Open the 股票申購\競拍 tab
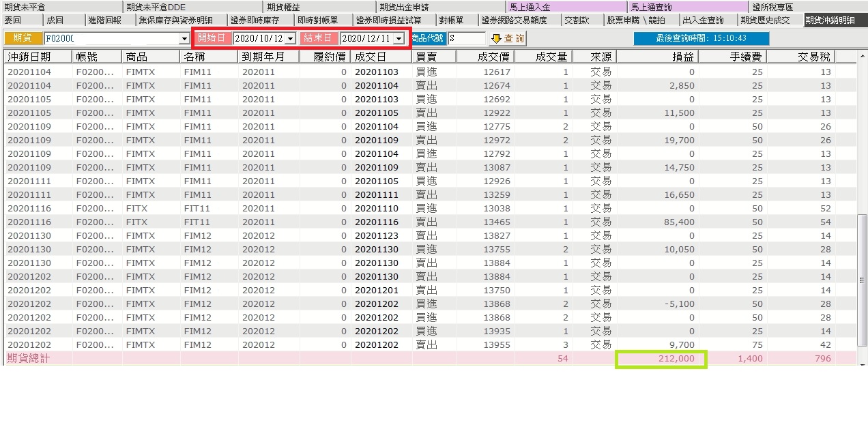This screenshot has height=442, width=868. click(x=641, y=20)
